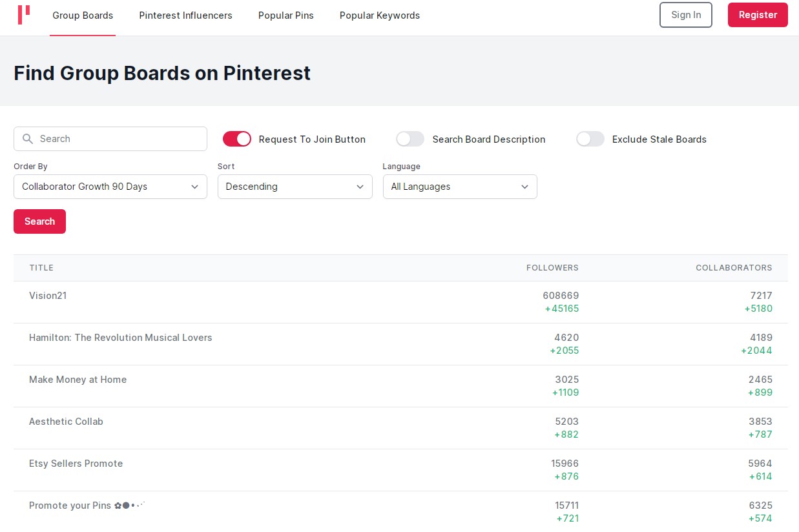799x532 pixels.
Task: Open the Group Boards tab
Action: coord(83,15)
